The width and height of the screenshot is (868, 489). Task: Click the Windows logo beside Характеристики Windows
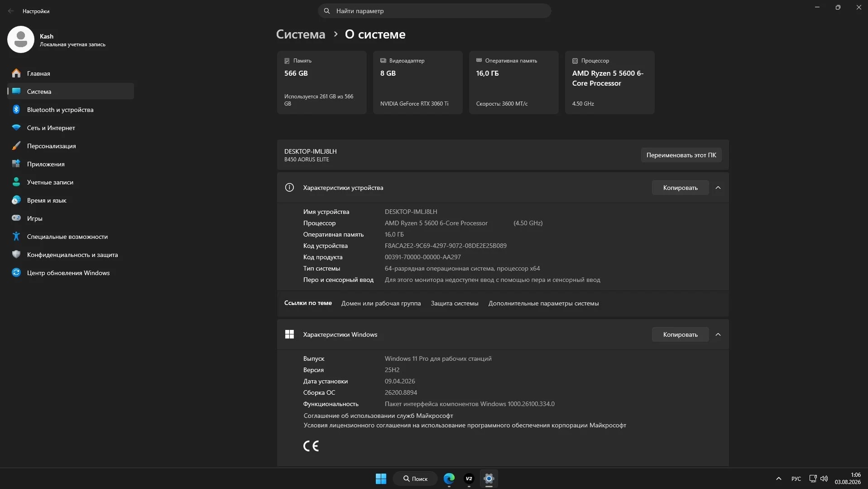(289, 334)
